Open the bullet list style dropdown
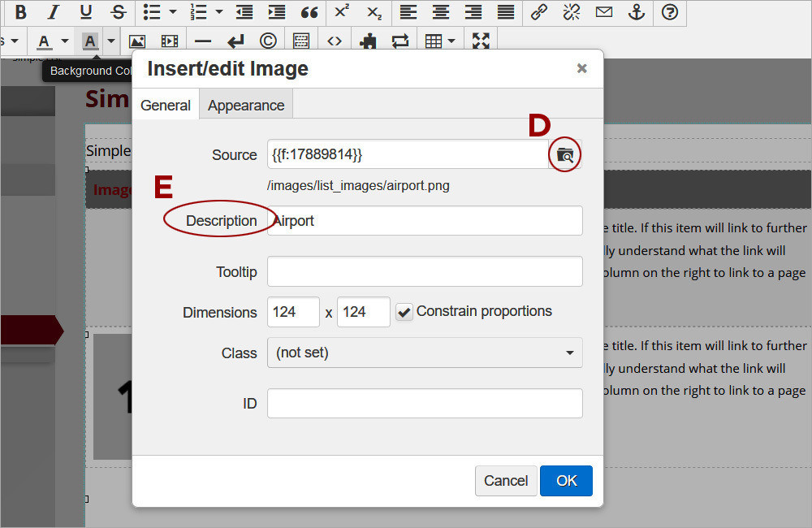Image resolution: width=812 pixels, height=528 pixels. pyautogui.click(x=172, y=12)
